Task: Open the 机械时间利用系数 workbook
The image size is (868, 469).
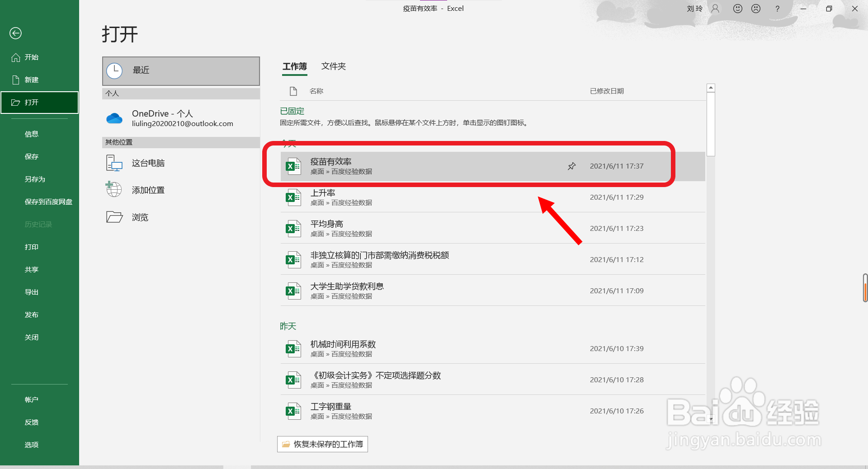Action: coord(493,349)
